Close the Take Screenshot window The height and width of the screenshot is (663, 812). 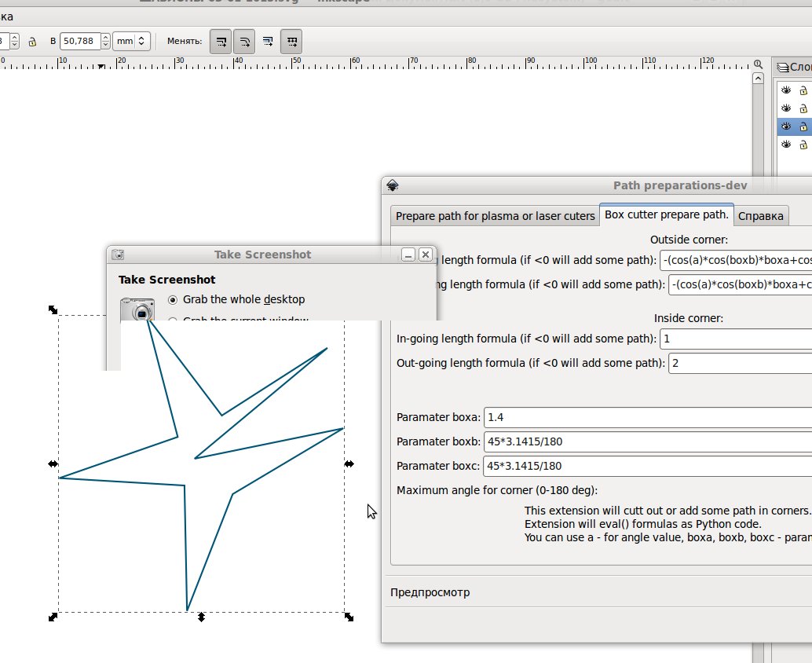click(425, 255)
